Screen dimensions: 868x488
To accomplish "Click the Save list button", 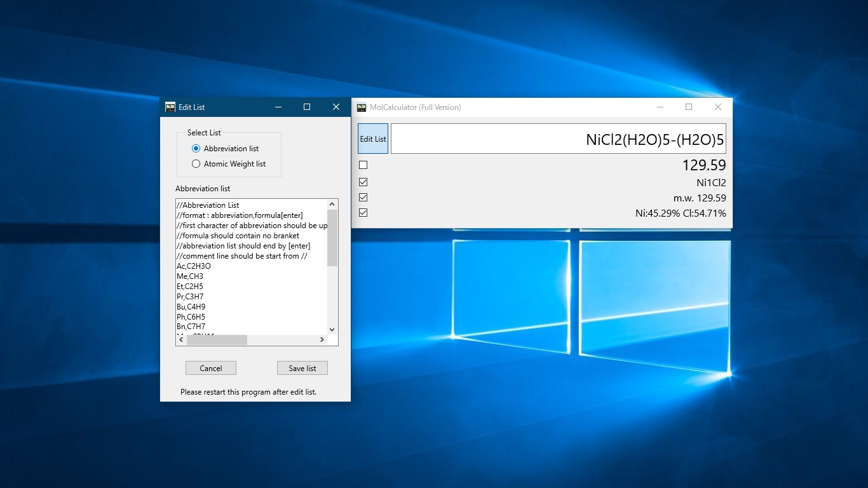I will 302,368.
